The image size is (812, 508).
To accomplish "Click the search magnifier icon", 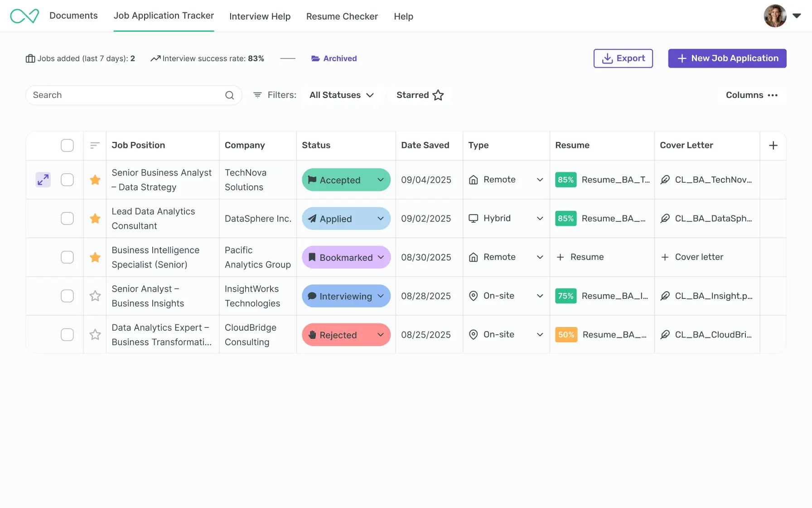I will click(230, 95).
